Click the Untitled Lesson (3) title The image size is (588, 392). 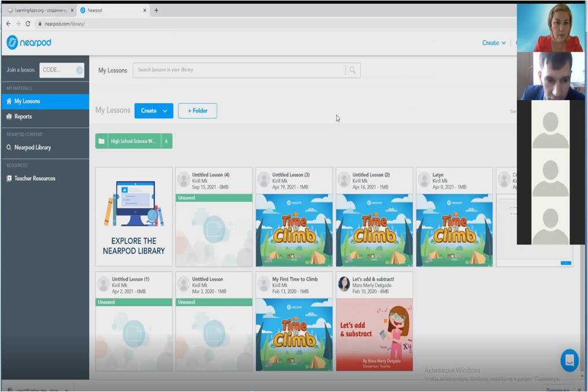291,175
